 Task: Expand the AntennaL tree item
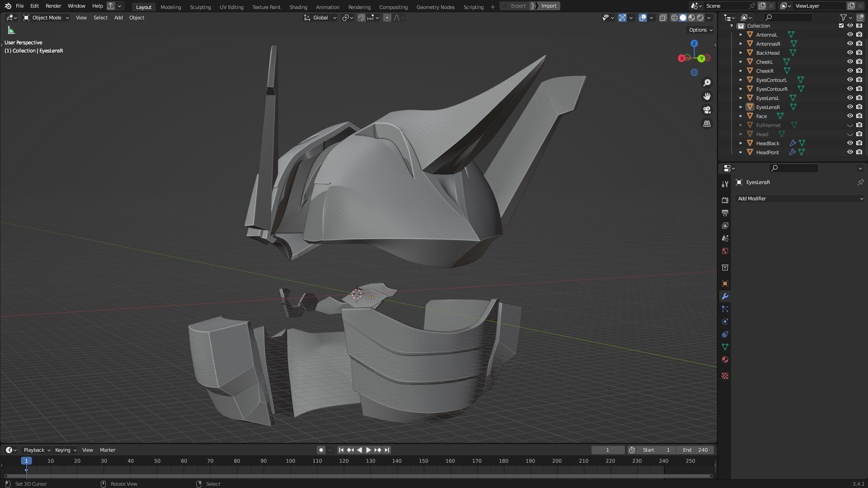coord(740,35)
